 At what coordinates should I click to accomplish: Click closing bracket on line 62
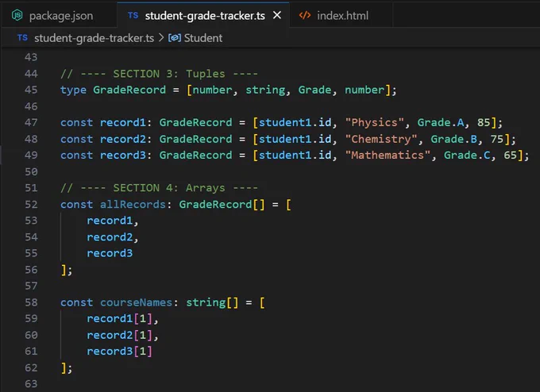click(64, 368)
